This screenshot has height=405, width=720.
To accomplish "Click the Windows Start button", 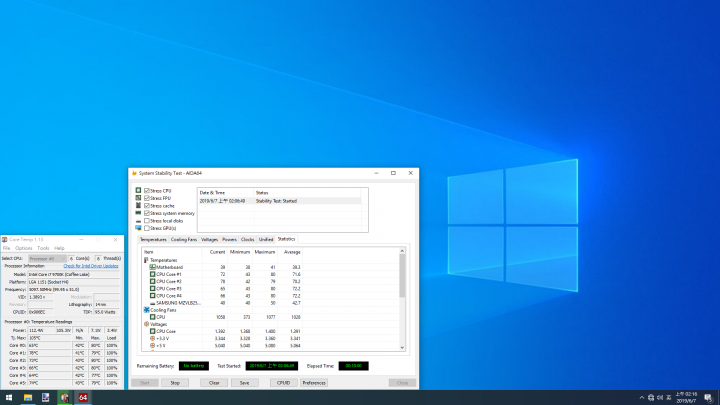I will pyautogui.click(x=9, y=398).
